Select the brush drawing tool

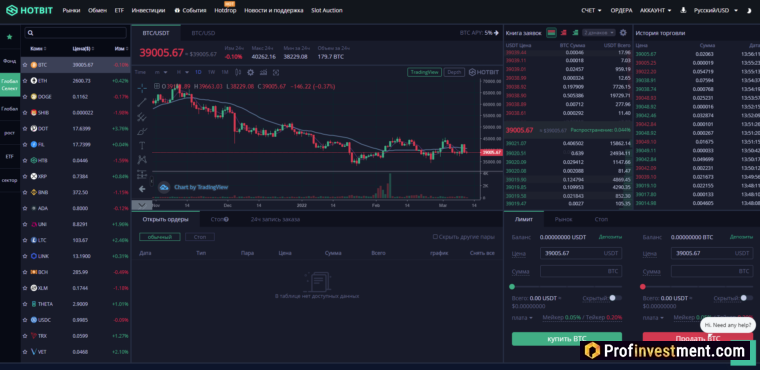[142, 131]
